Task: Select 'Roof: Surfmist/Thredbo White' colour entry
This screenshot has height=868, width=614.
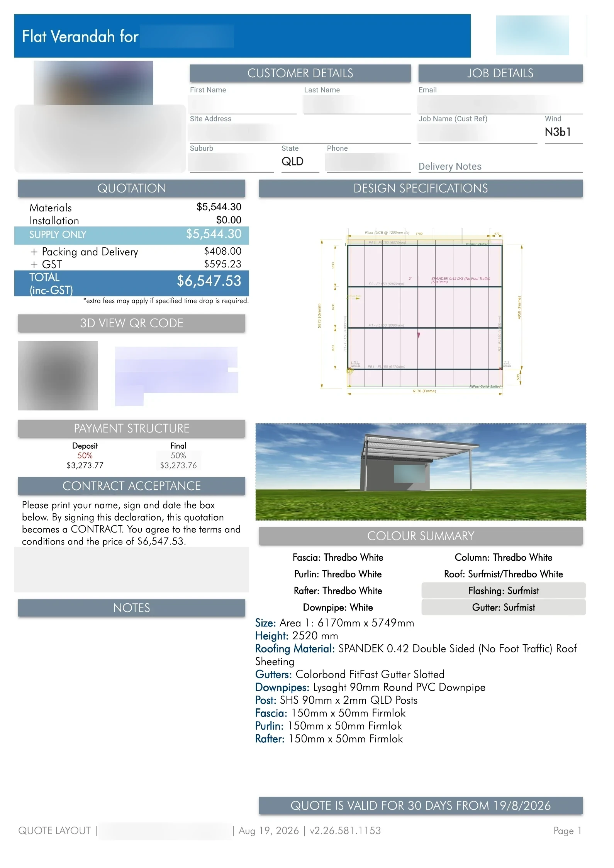Action: click(504, 574)
